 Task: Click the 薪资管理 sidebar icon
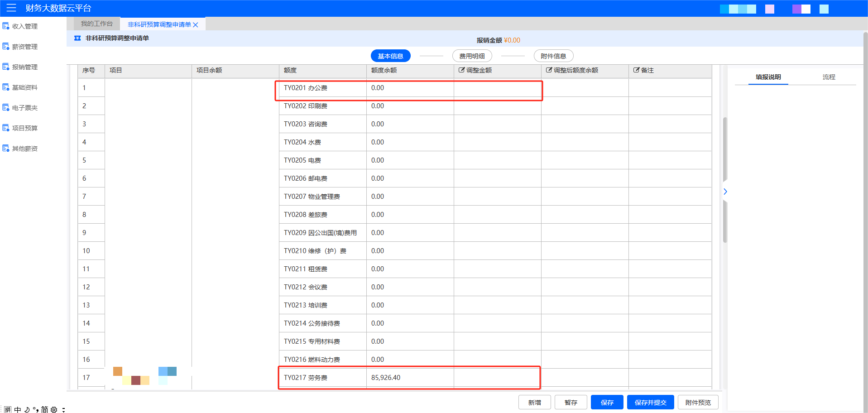(6, 47)
